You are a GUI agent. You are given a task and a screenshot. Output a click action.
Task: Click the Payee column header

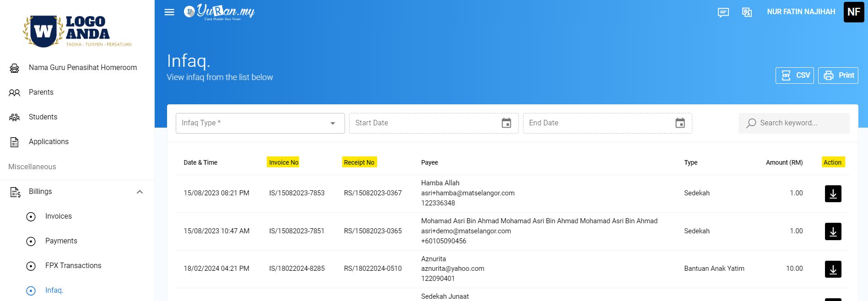(x=430, y=162)
